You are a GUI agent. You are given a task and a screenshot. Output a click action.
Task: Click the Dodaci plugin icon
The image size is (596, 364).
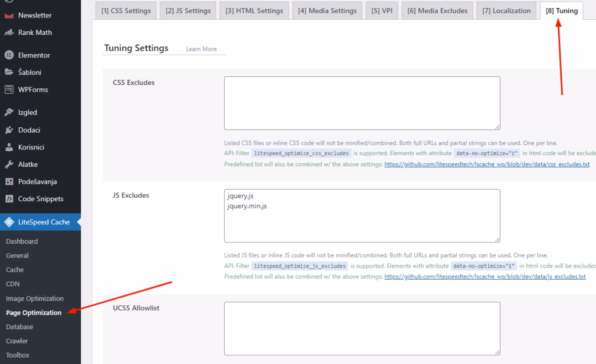pos(9,130)
